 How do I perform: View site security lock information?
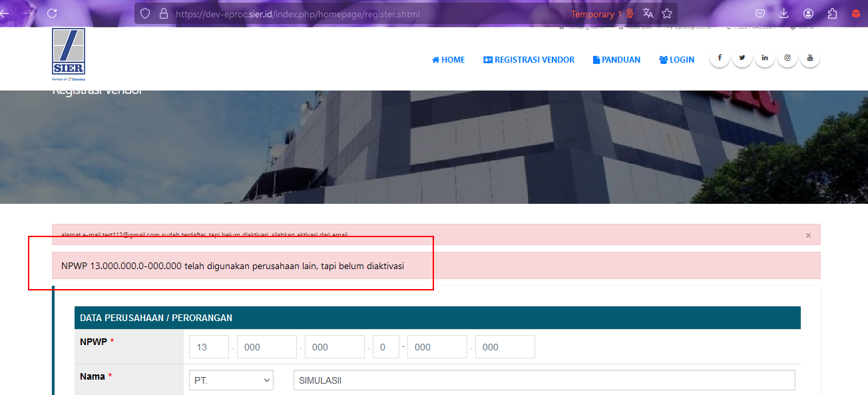pos(163,13)
